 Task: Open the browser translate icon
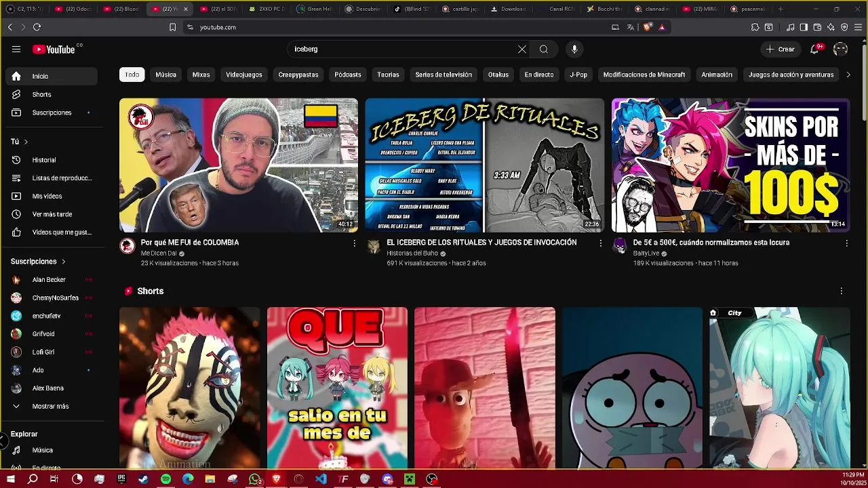tap(631, 27)
